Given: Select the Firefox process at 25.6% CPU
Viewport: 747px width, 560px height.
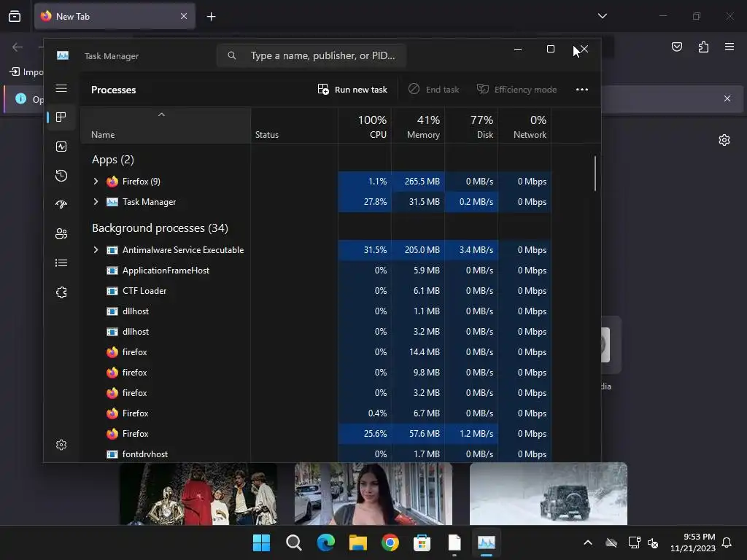Looking at the screenshot, I should click(x=317, y=433).
